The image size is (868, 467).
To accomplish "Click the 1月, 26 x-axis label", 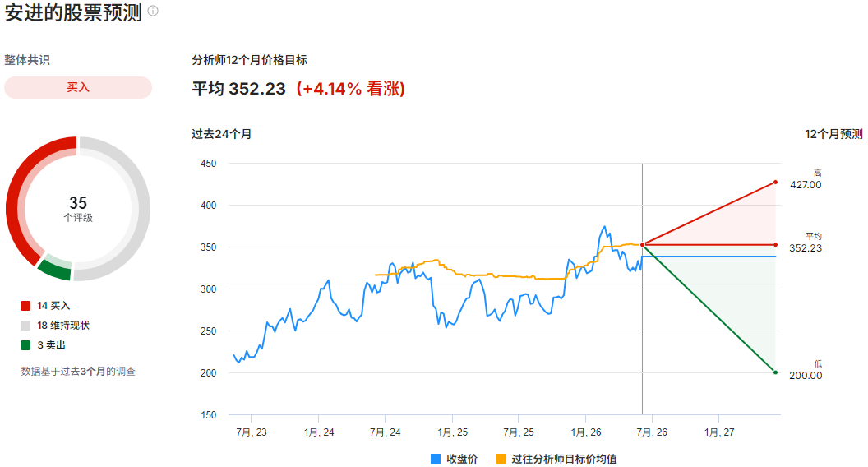I will pyautogui.click(x=586, y=432).
